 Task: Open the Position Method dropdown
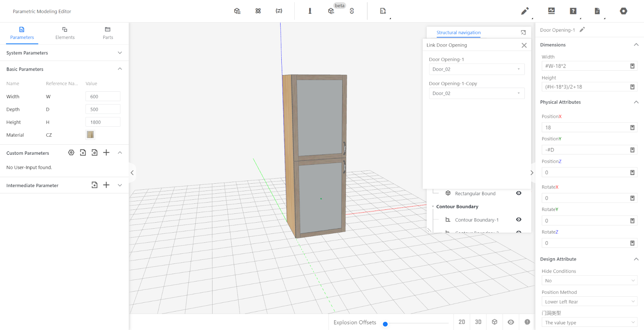(x=589, y=302)
